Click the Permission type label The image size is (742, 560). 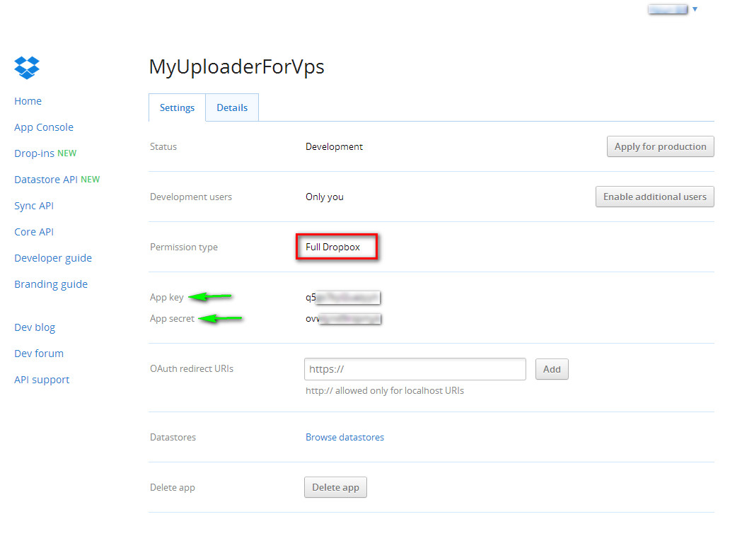tap(184, 247)
